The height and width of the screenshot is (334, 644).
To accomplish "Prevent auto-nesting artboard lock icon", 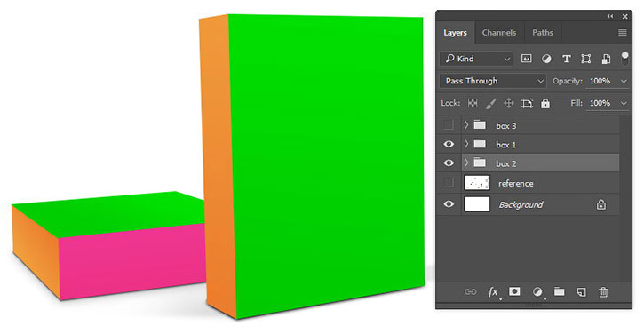I will click(527, 103).
